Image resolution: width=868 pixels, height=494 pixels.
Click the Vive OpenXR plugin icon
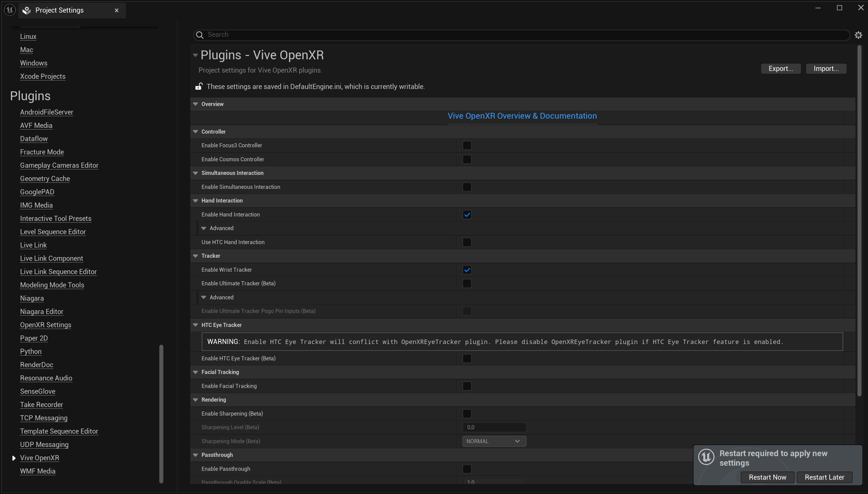[14, 458]
